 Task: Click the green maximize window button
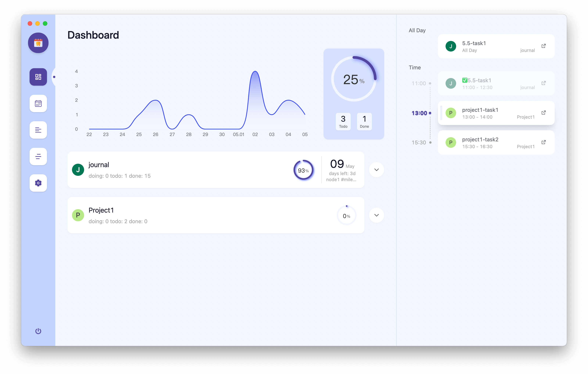click(x=45, y=23)
